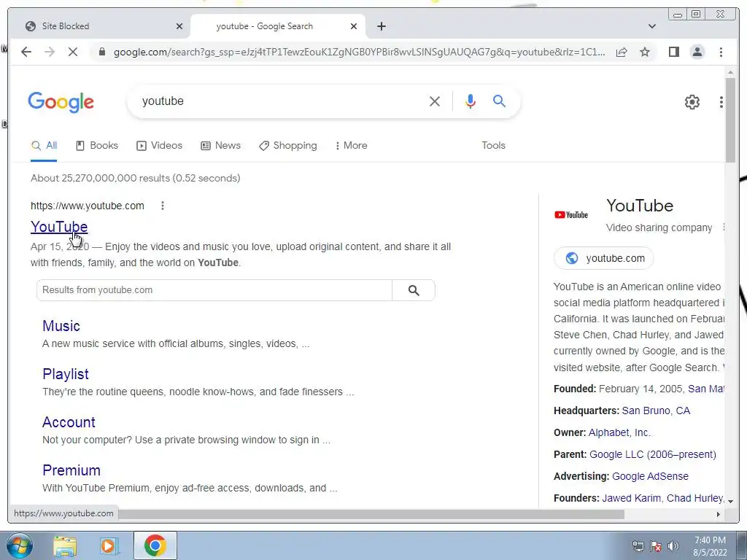
Task: Click the YouTube logo in knowledge panel
Action: click(x=571, y=215)
